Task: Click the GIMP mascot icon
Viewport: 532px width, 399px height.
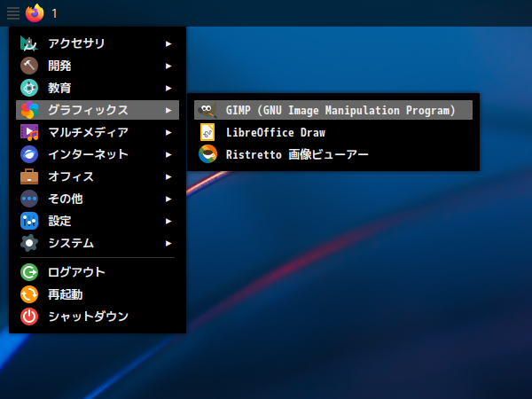Action: tap(207, 110)
